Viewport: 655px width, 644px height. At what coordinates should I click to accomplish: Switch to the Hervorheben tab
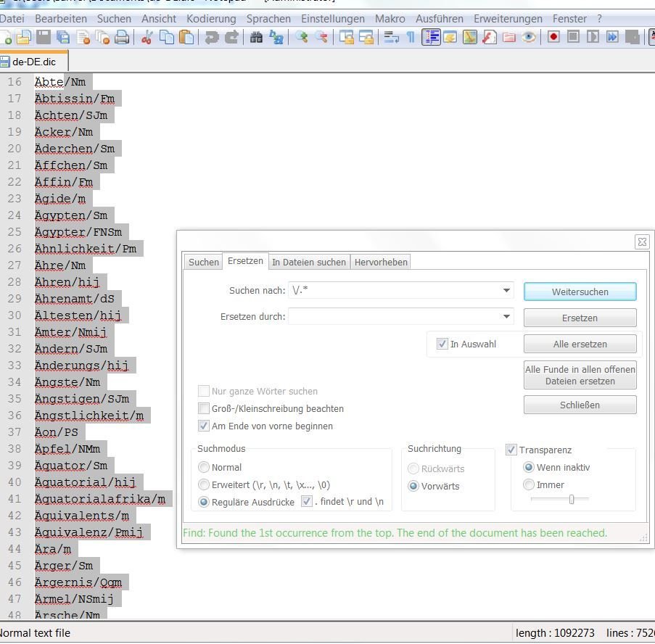[x=381, y=262]
